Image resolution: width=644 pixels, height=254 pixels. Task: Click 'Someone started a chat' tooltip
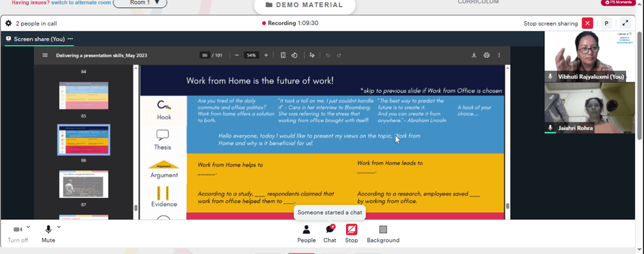click(x=330, y=213)
